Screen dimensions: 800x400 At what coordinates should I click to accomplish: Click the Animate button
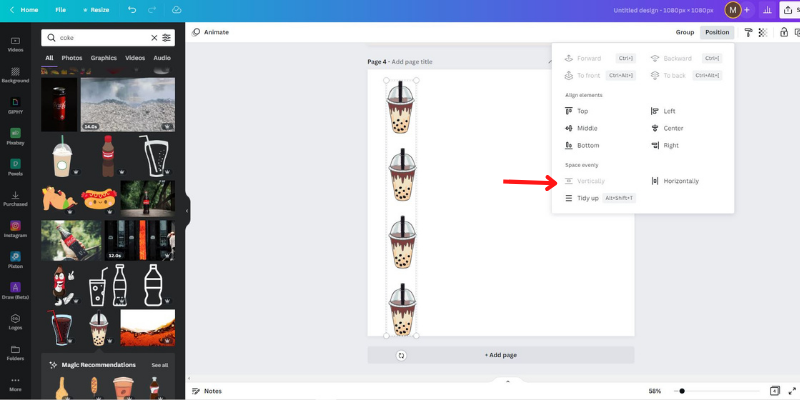(210, 32)
